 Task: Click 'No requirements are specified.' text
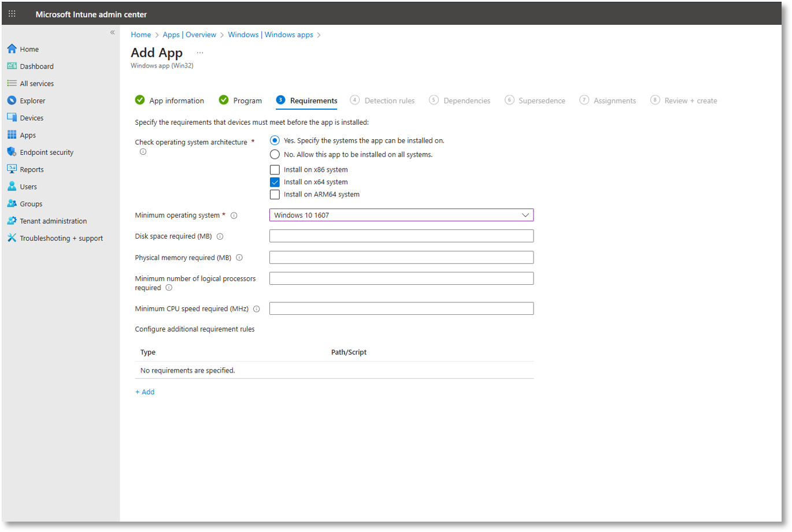click(187, 370)
